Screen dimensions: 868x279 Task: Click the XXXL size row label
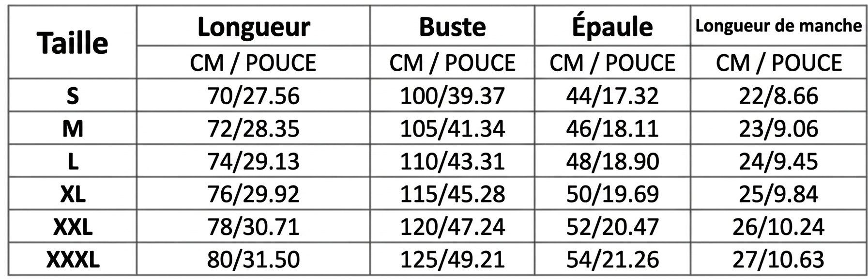[x=73, y=260]
